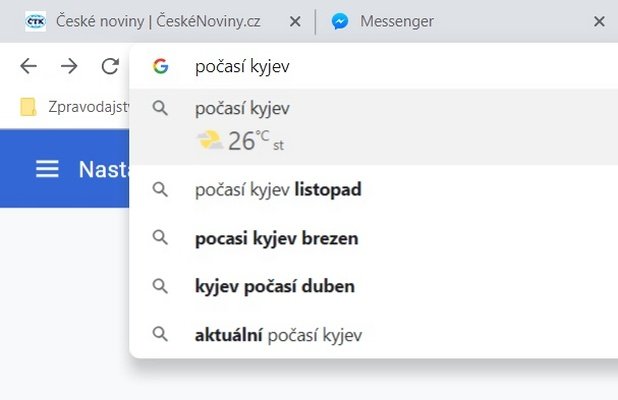Viewport: 618px width, 400px height.
Task: Close the České noviny tab
Action: pyautogui.click(x=295, y=21)
